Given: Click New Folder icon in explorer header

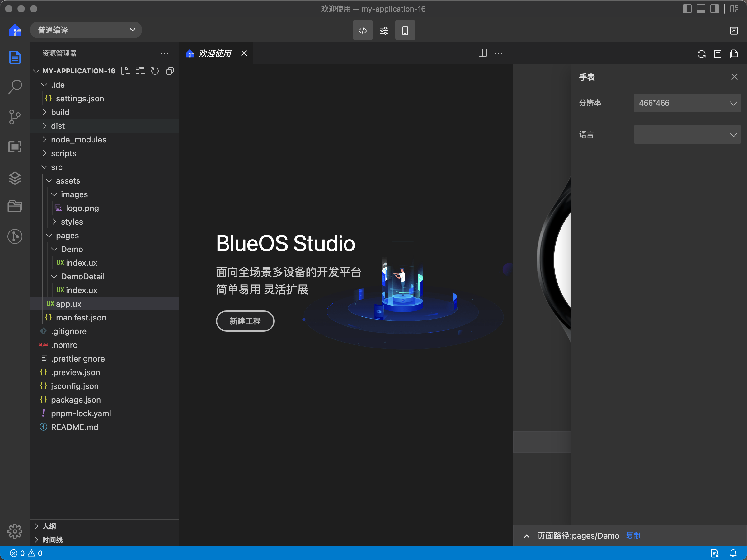Looking at the screenshot, I should 140,71.
